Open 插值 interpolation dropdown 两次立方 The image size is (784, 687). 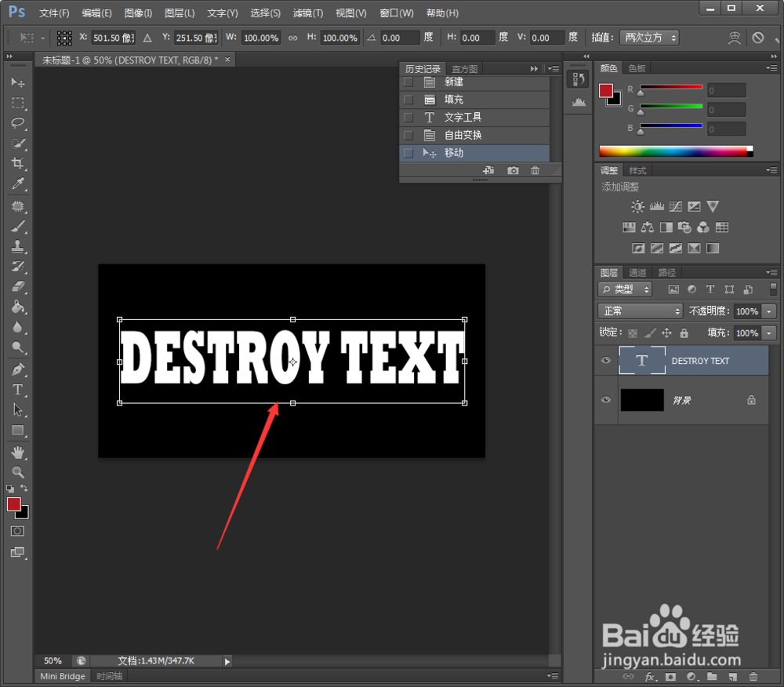point(649,38)
